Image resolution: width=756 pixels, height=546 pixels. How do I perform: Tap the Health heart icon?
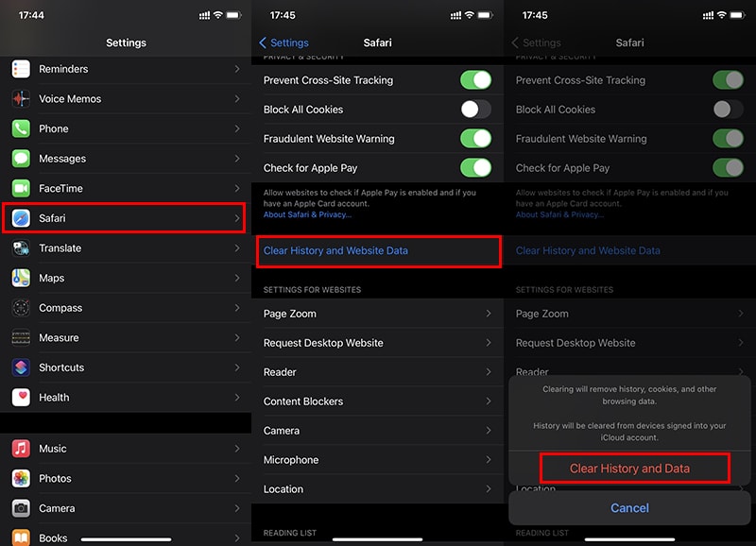tap(21, 398)
